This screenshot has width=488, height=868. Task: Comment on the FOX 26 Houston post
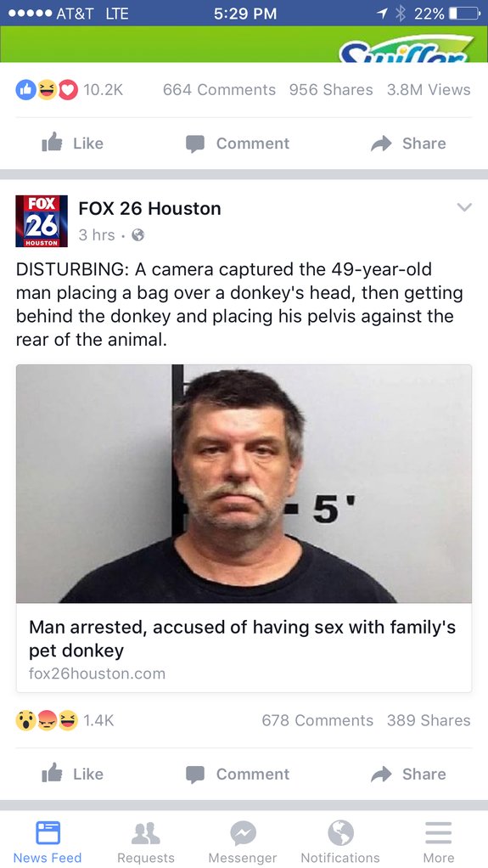(238, 774)
